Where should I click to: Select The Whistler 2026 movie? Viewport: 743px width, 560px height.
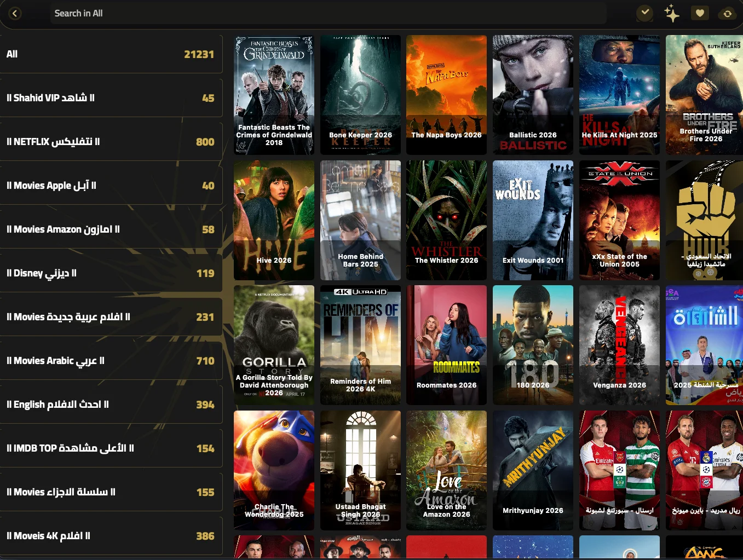[446, 220]
